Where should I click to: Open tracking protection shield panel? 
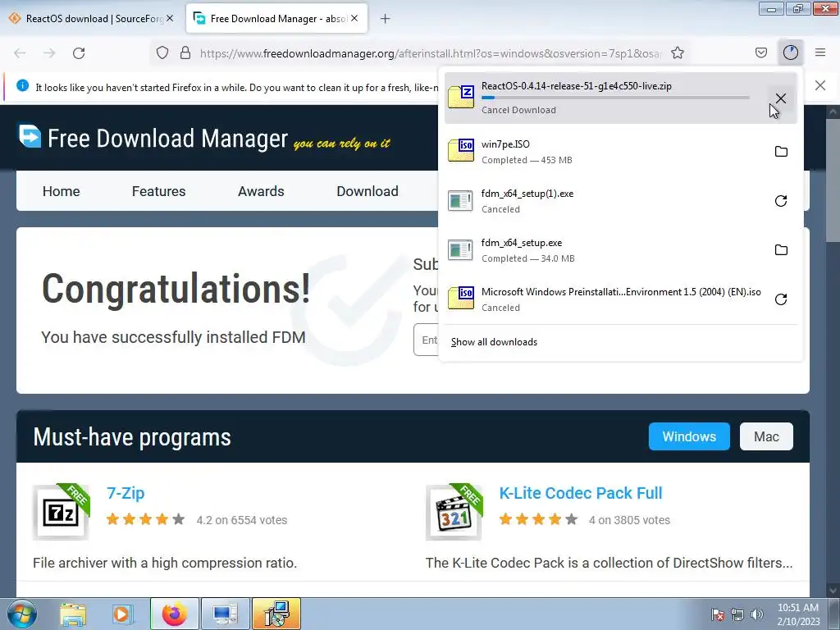pos(162,53)
